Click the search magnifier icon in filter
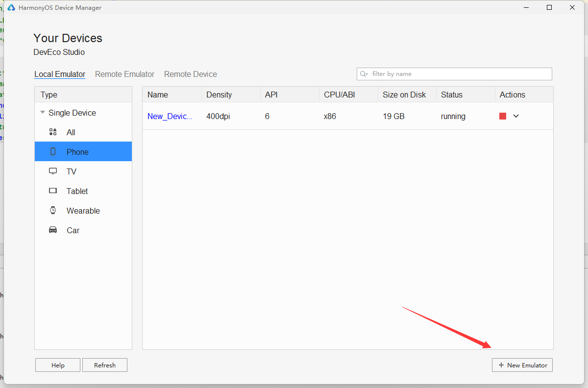The image size is (588, 388). pos(364,74)
